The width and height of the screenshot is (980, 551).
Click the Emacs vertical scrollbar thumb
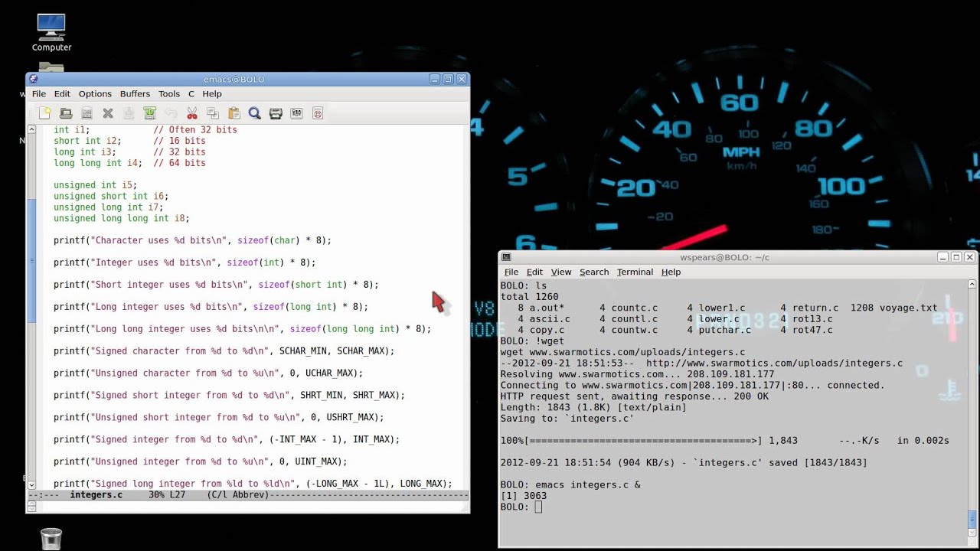[x=31, y=259]
